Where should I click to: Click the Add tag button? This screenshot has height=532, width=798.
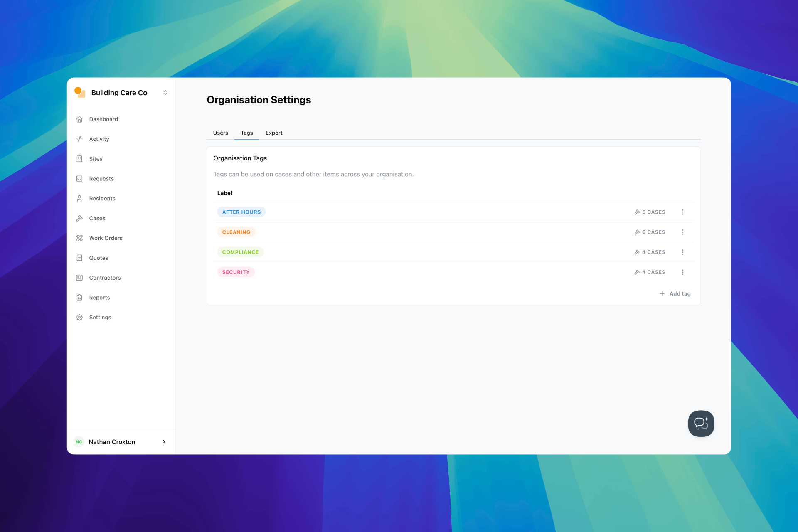coord(675,293)
